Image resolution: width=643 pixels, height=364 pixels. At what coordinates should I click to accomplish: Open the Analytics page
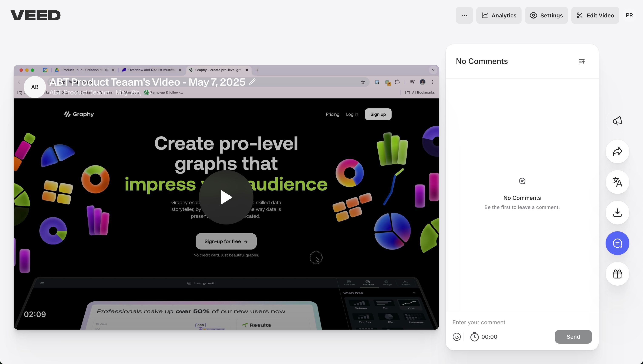coord(499,15)
